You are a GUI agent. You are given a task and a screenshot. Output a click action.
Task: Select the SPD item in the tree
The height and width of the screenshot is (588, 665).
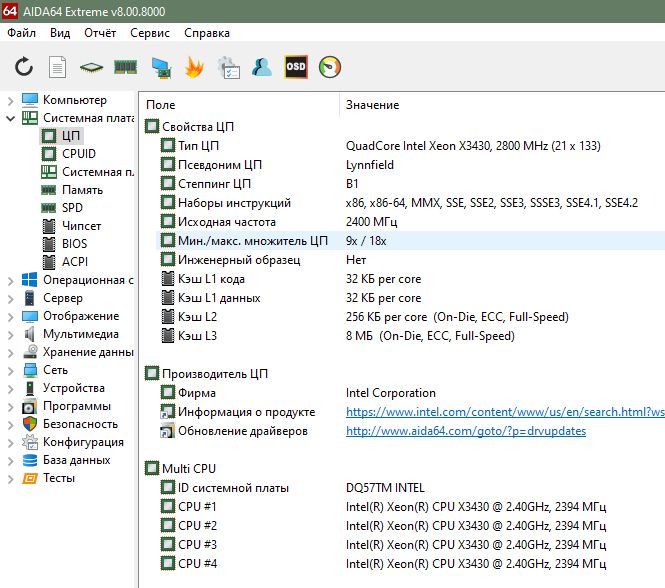(x=72, y=207)
